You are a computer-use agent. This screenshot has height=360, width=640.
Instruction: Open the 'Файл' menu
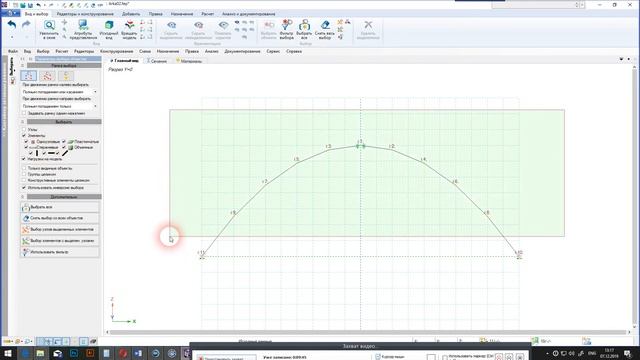pos(13,51)
